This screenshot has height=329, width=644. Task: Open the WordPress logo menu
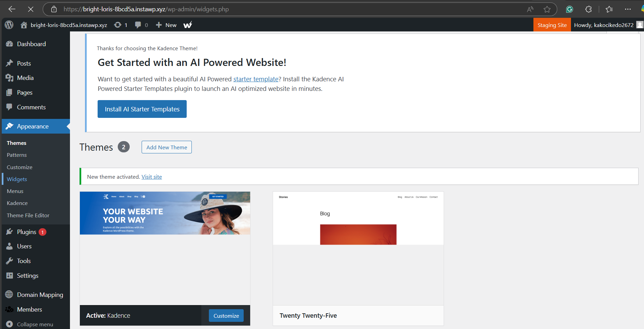pos(9,25)
